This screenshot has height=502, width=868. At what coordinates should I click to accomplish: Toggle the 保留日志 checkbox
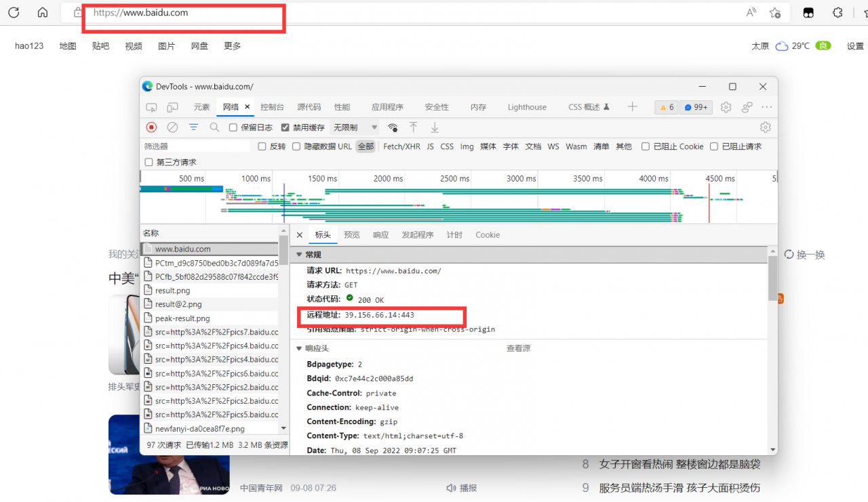tap(233, 127)
